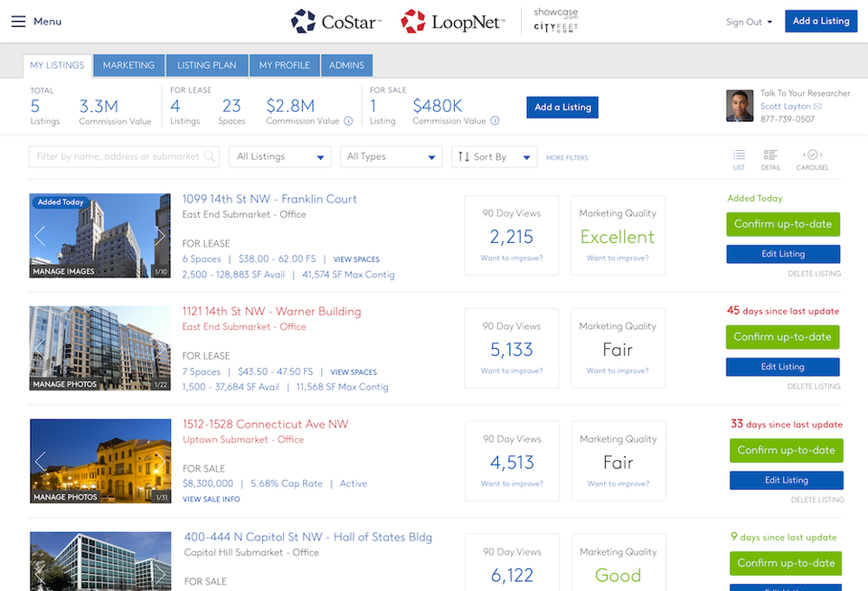Show previous photo on Connecticut Ave thumbnail
Screen dimensions: 868x591
pyautogui.click(x=41, y=461)
